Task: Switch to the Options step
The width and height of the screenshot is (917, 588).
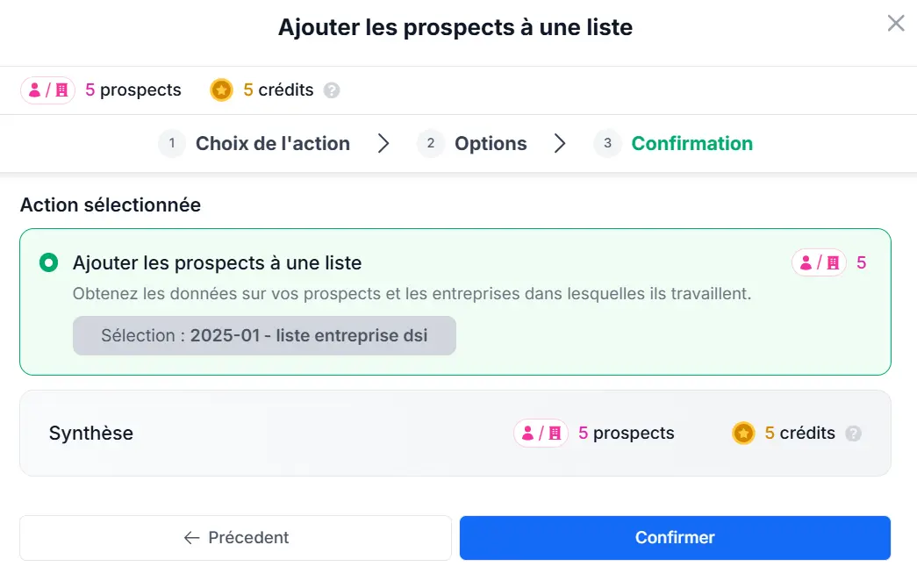Action: [491, 143]
